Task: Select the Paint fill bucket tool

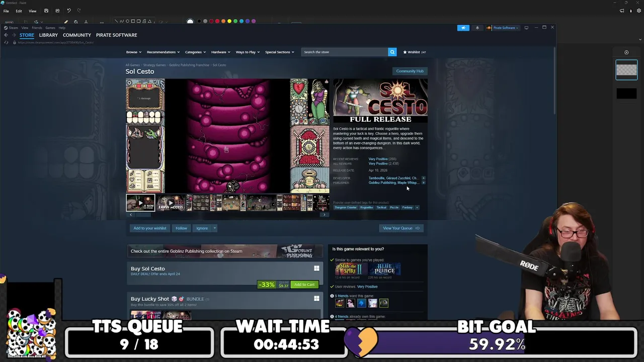Action: click(x=75, y=22)
